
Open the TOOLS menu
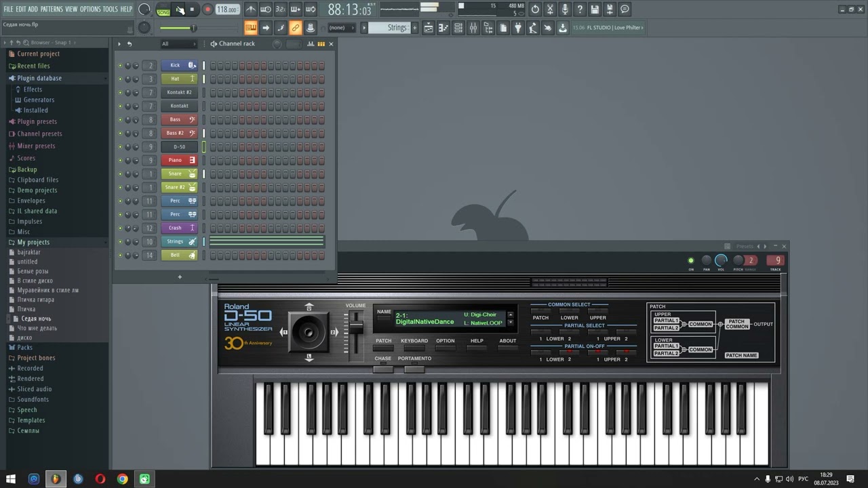tap(110, 9)
